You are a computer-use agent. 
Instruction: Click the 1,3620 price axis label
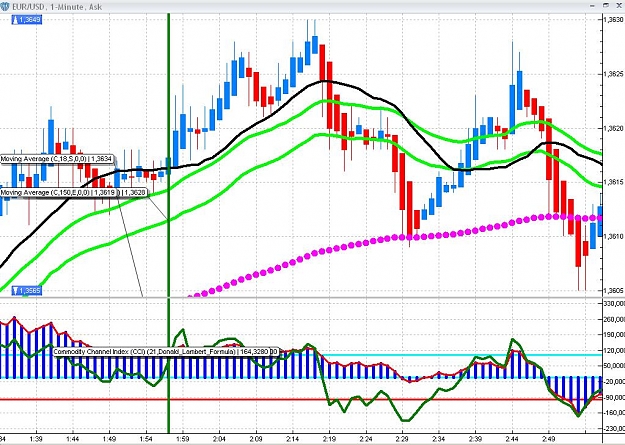pyautogui.click(x=614, y=128)
